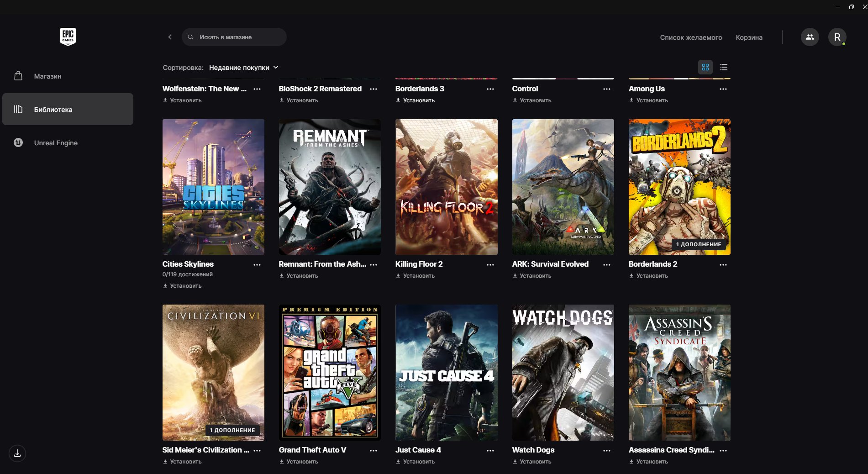This screenshot has height=474, width=868.
Task: Open the Civilization VI cover art
Action: click(213, 373)
